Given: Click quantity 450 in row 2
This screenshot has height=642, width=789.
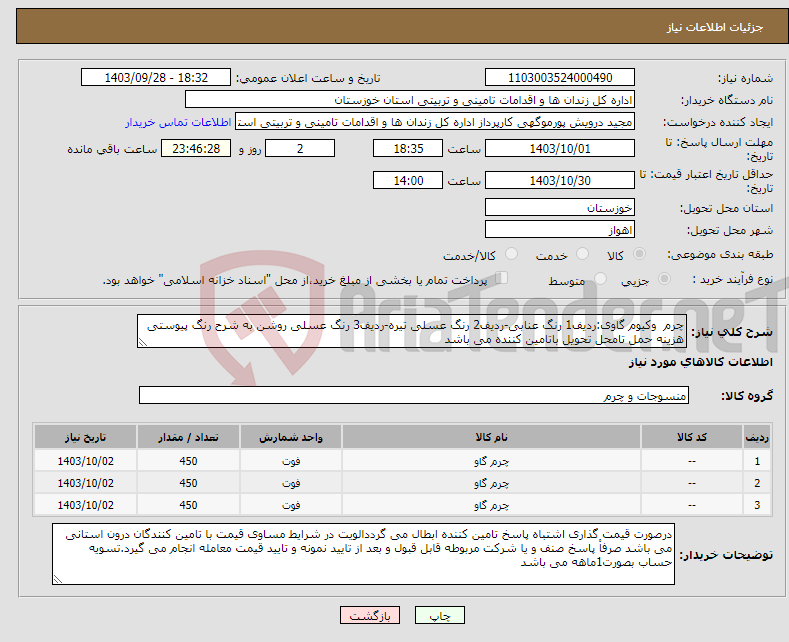Looking at the screenshot, I should point(188,483).
